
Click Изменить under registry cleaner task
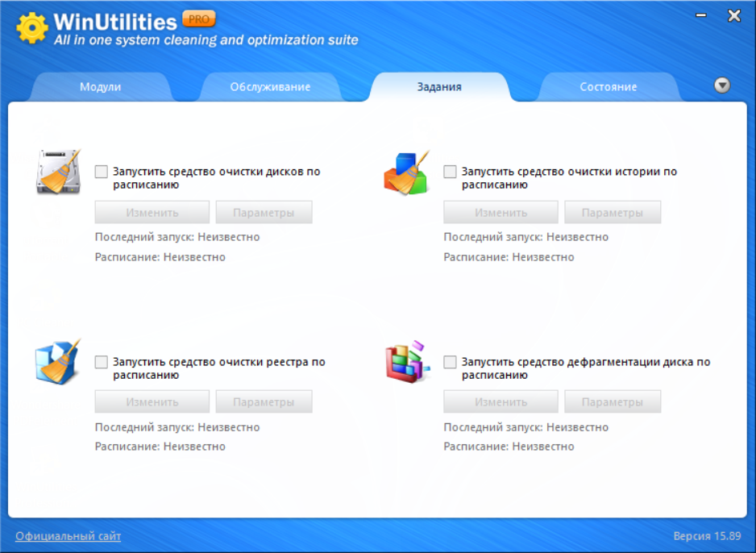152,402
